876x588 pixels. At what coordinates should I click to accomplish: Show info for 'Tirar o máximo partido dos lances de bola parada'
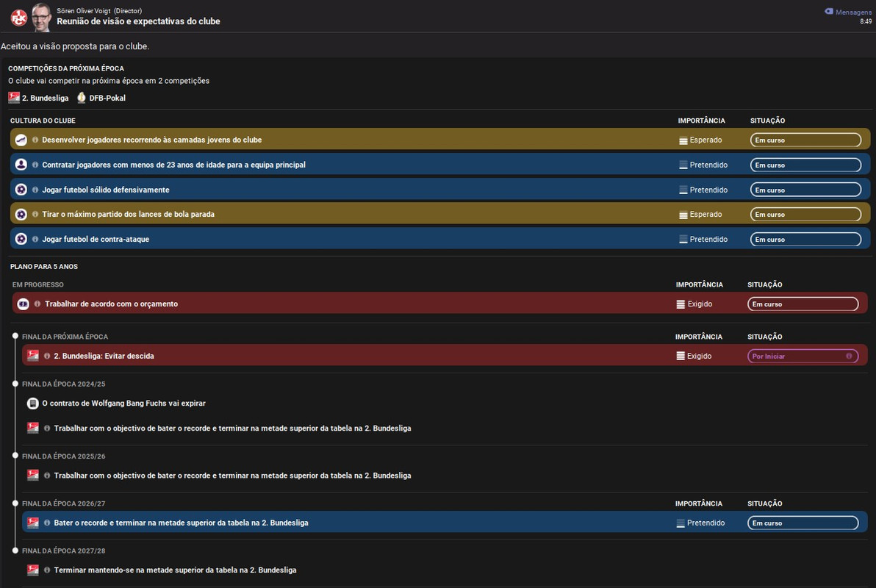pos(35,214)
